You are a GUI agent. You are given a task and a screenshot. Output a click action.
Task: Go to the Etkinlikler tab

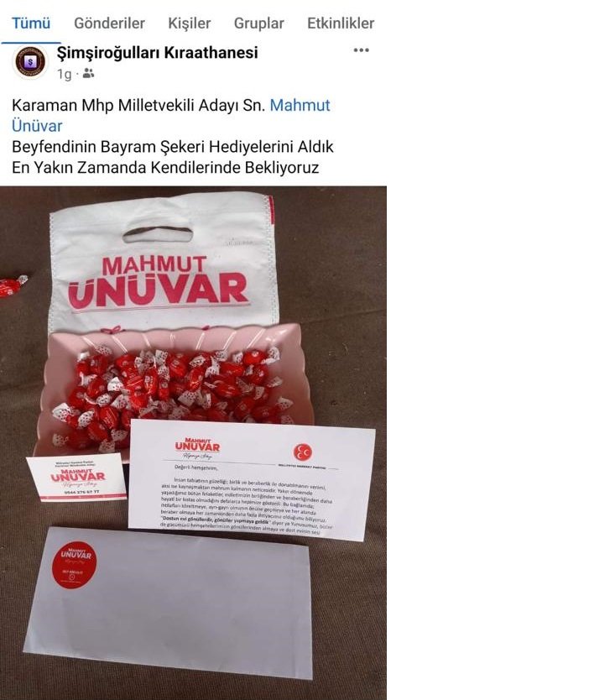(341, 24)
